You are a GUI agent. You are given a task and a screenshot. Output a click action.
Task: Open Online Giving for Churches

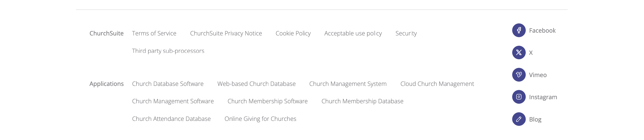click(x=260, y=119)
